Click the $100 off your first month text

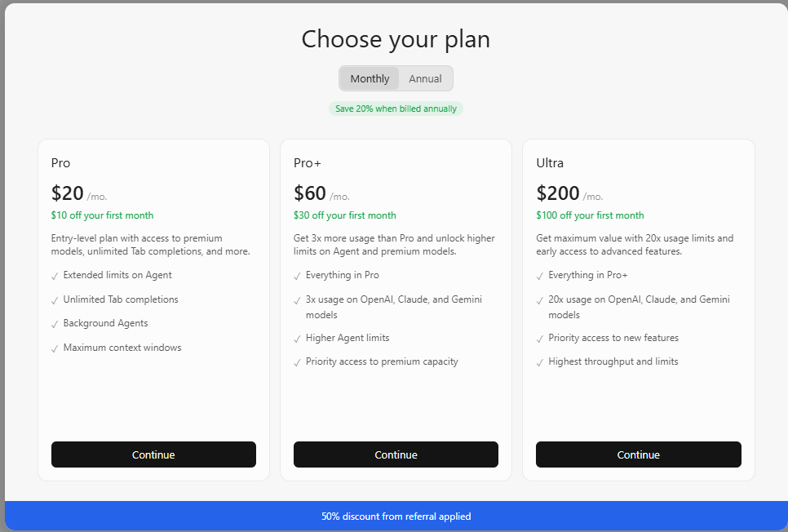[590, 215]
